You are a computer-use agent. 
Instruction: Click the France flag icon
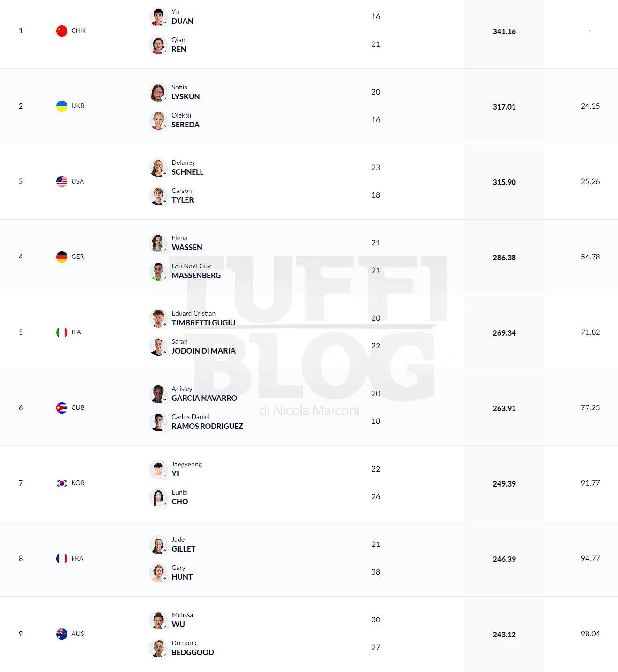pyautogui.click(x=62, y=559)
